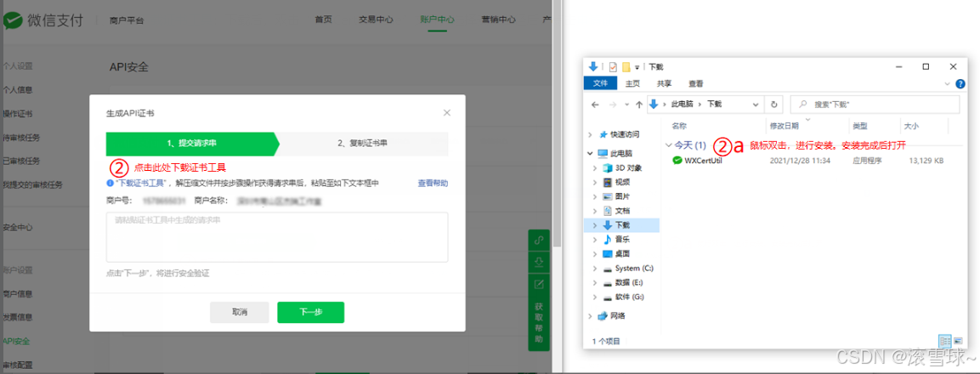The height and width of the screenshot is (374, 980).
Task: Click Explorer forward arrow button
Action: 613,105
